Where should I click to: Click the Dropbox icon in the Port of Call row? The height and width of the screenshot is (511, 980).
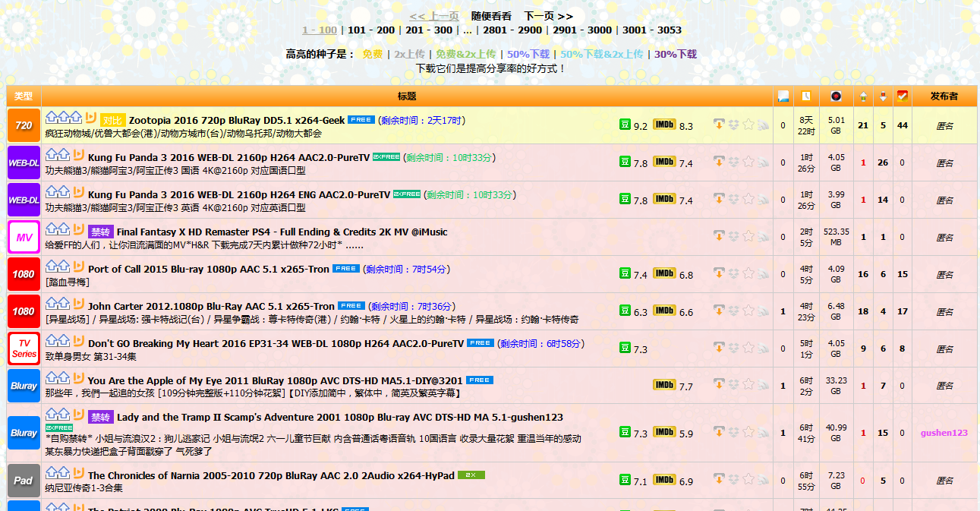pyautogui.click(x=734, y=273)
